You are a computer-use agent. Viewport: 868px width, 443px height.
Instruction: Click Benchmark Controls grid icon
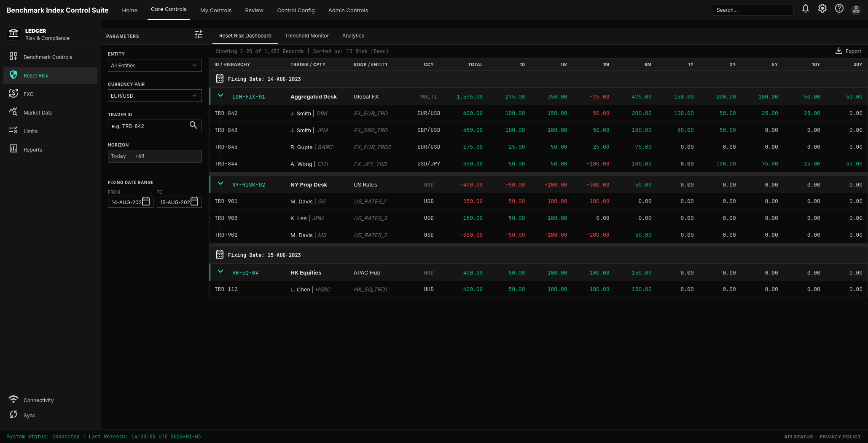[13, 56]
